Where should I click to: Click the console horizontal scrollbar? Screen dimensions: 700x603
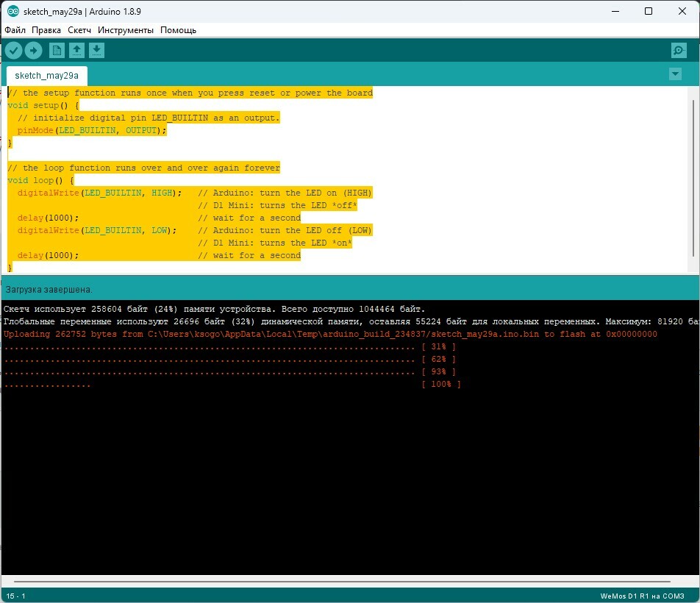pos(342,582)
